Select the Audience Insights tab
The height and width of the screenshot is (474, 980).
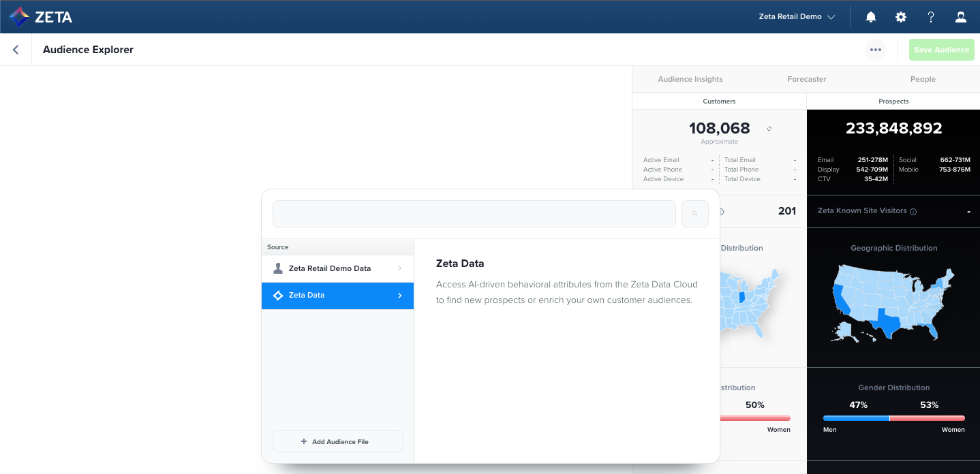pos(690,79)
